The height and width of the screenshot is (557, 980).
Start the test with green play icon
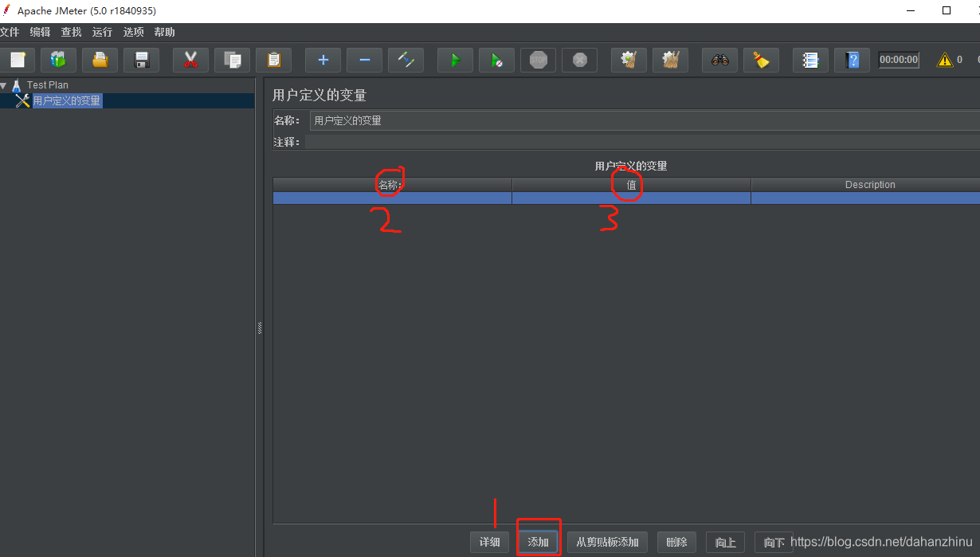point(455,60)
